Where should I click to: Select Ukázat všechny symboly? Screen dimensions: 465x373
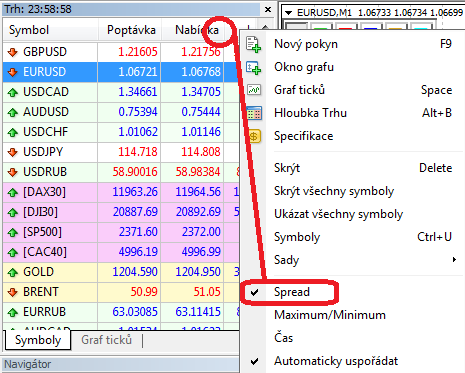pyautogui.click(x=339, y=214)
